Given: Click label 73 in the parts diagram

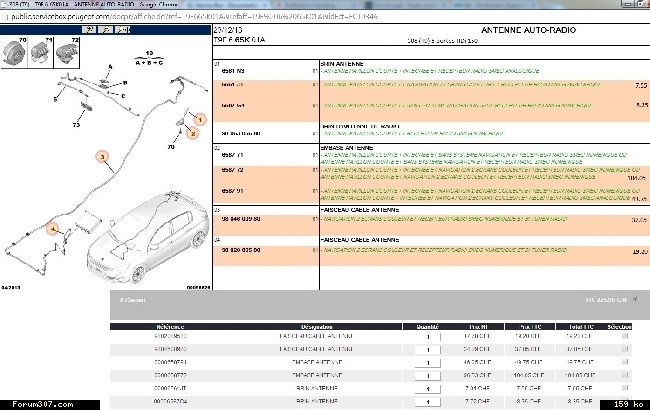Looking at the screenshot, I should [76, 124].
